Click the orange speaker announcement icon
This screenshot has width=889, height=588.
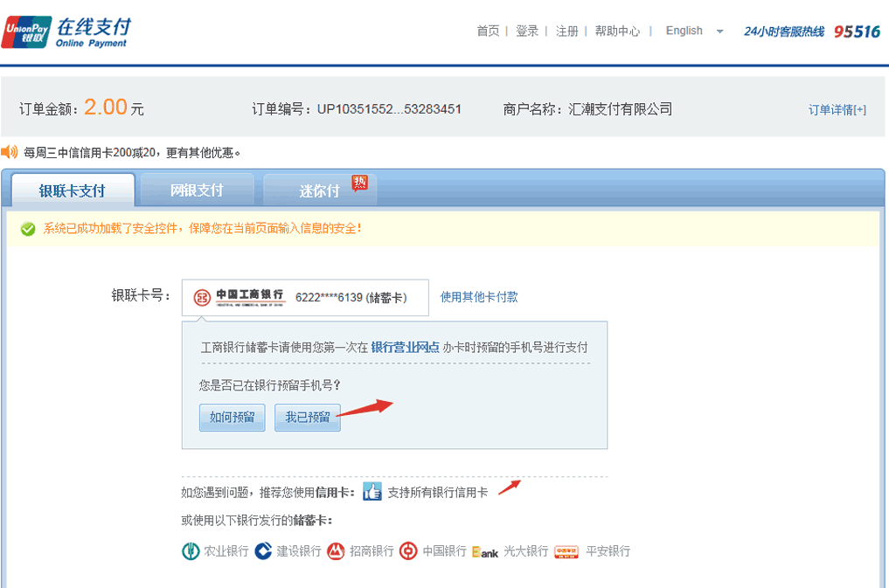click(x=9, y=152)
